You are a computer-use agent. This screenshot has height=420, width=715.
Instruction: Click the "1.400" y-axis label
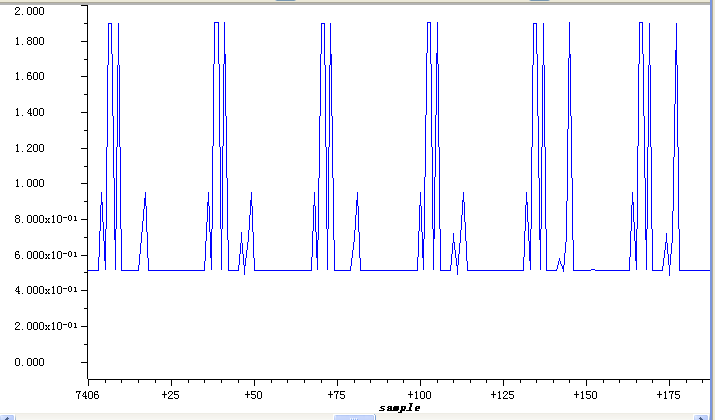coord(30,112)
